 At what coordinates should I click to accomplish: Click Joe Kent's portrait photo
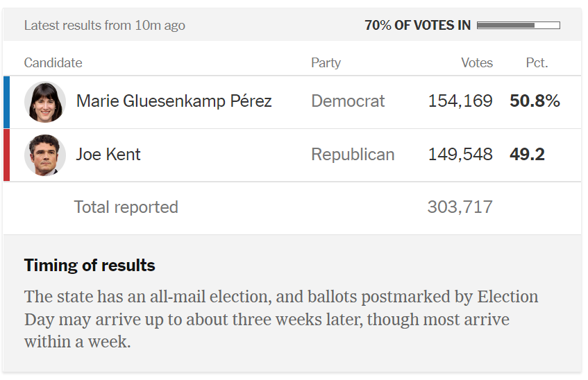(x=45, y=155)
